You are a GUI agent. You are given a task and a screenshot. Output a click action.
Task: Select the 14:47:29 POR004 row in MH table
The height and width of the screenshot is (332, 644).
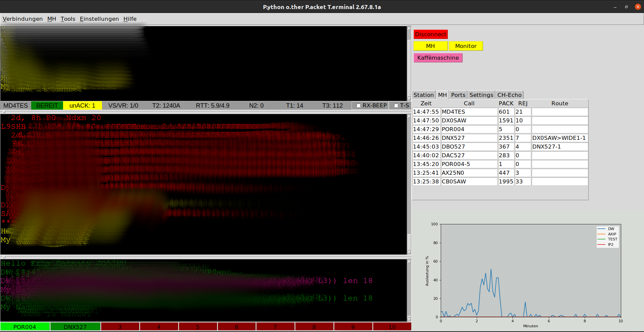pyautogui.click(x=500, y=129)
